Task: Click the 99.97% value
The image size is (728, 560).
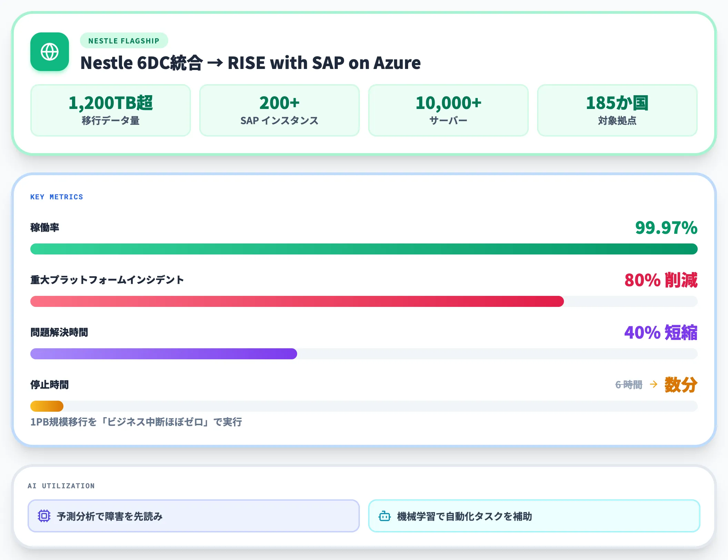Action: coord(666,228)
